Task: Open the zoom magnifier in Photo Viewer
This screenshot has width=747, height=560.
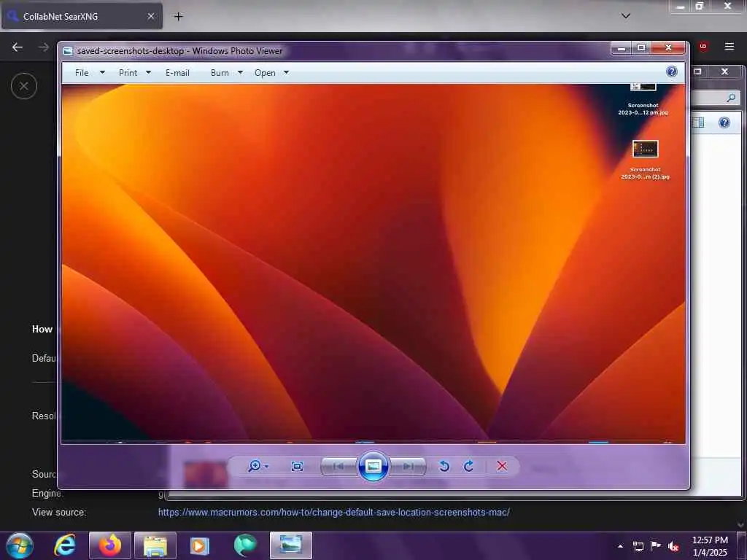Action: pyautogui.click(x=255, y=466)
